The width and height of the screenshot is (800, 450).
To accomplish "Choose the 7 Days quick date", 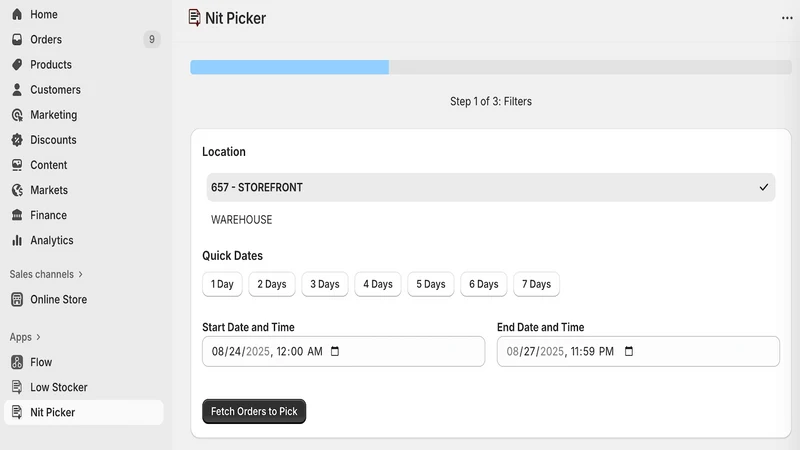I will click(x=536, y=284).
